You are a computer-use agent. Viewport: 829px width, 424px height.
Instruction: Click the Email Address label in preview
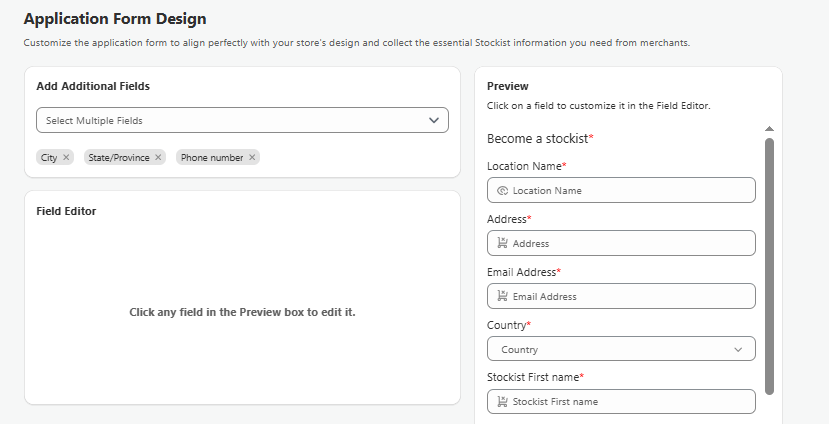(x=522, y=272)
